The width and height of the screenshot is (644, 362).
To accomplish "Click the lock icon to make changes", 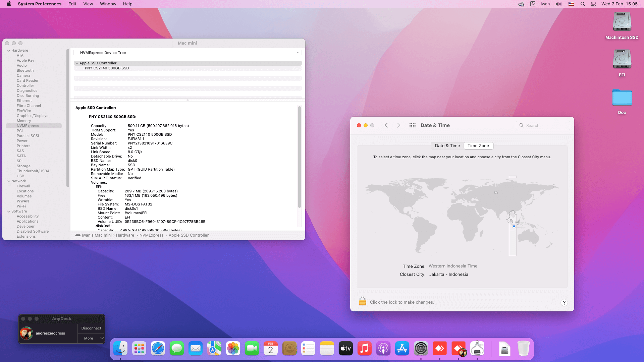I will pos(362,301).
